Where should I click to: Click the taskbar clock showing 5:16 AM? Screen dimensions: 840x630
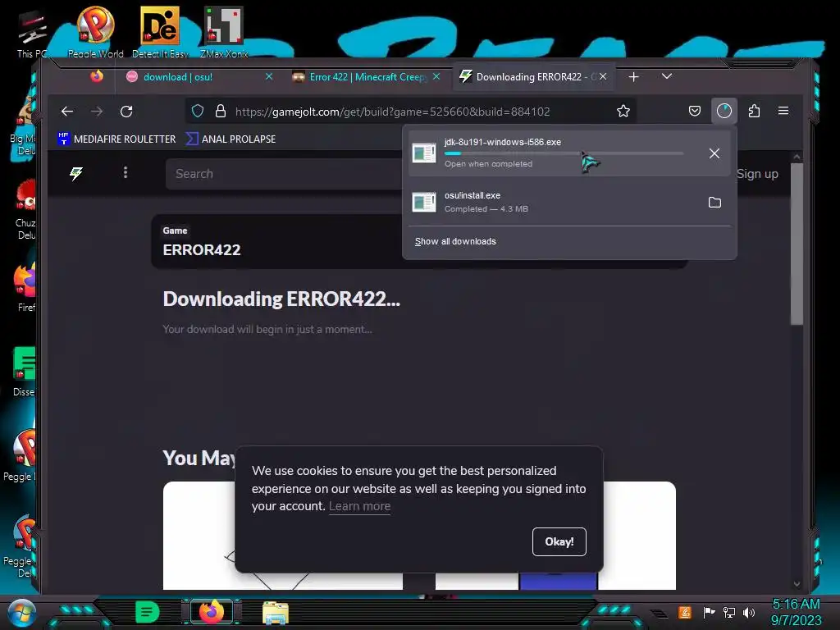796,612
